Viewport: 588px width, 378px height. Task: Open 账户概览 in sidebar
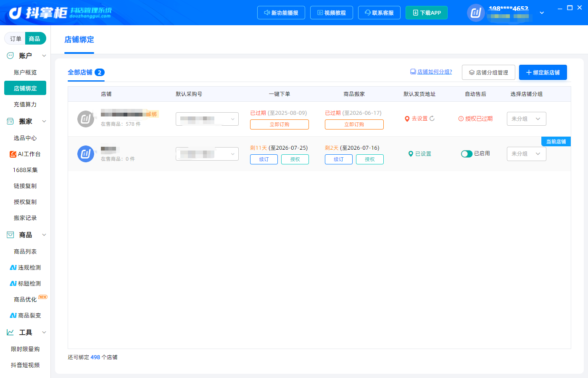(25, 72)
